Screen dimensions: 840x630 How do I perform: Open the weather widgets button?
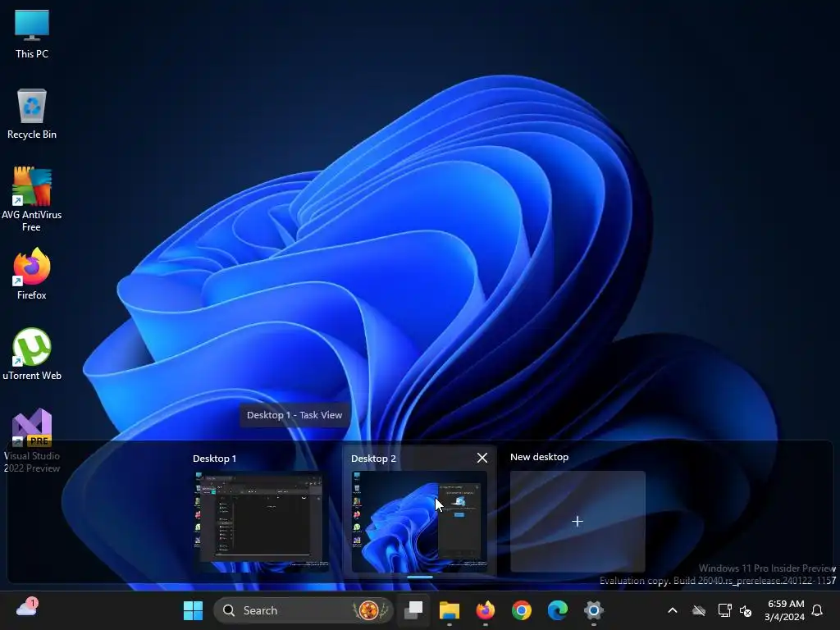(27, 608)
